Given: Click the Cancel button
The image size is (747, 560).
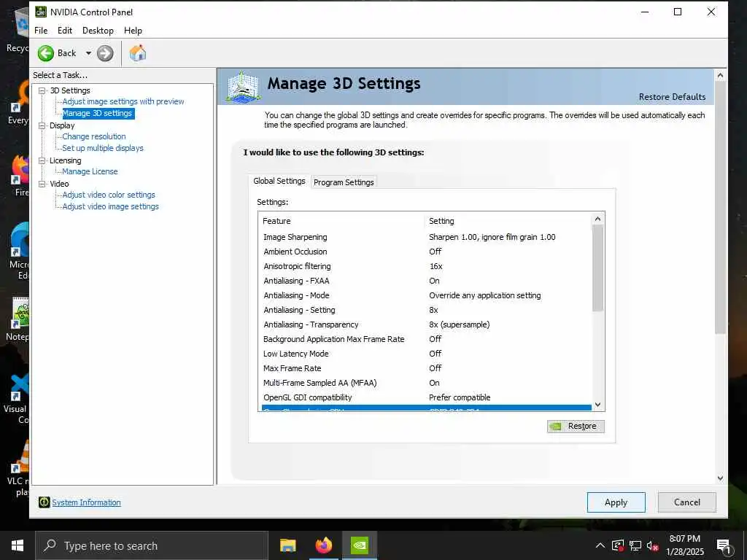Looking at the screenshot, I should point(687,502).
